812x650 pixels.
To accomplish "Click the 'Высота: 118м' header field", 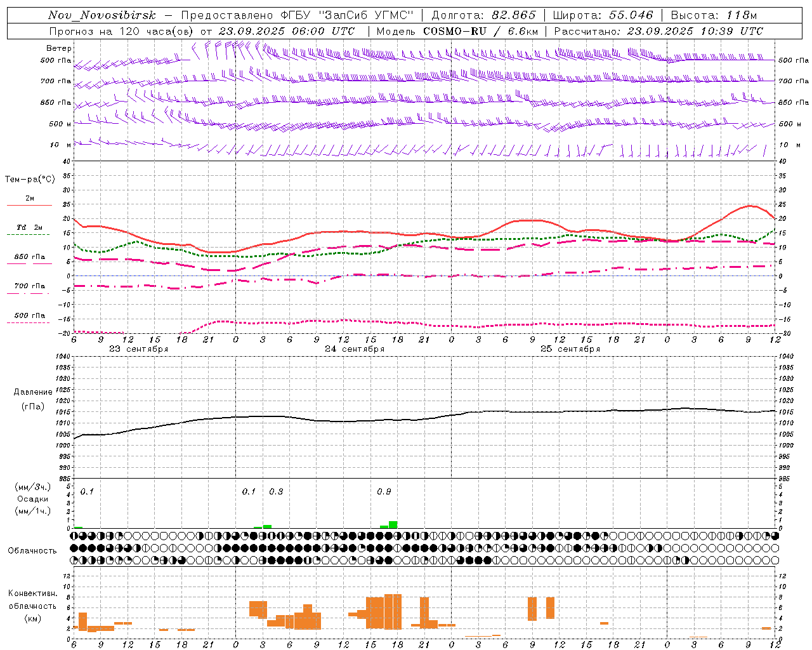I will 714,15.
